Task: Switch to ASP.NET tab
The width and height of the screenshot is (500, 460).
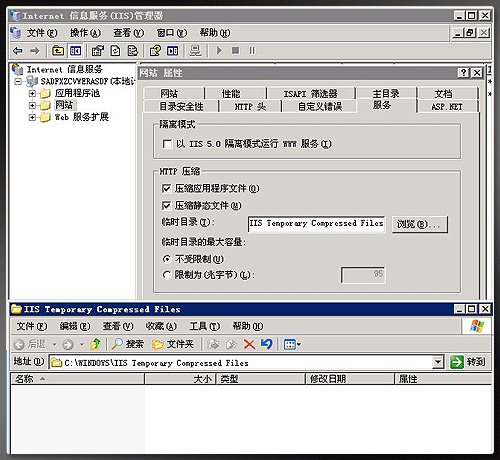Action: tap(447, 107)
